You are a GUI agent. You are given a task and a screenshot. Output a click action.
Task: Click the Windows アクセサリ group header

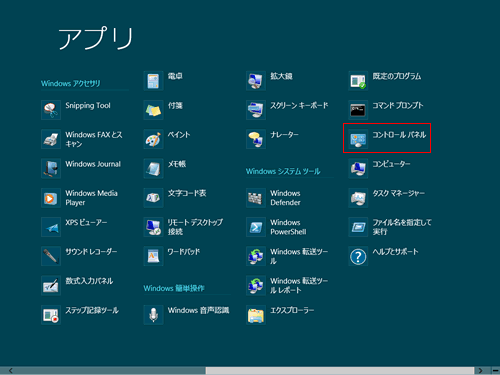point(71,83)
